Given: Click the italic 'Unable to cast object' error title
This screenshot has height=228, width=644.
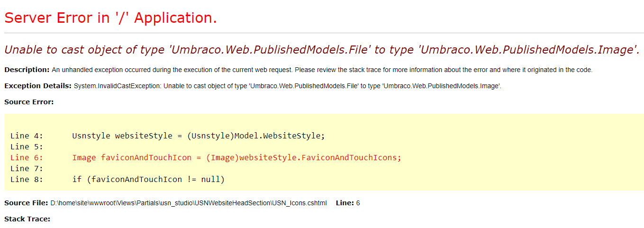Looking at the screenshot, I should coord(322,50).
